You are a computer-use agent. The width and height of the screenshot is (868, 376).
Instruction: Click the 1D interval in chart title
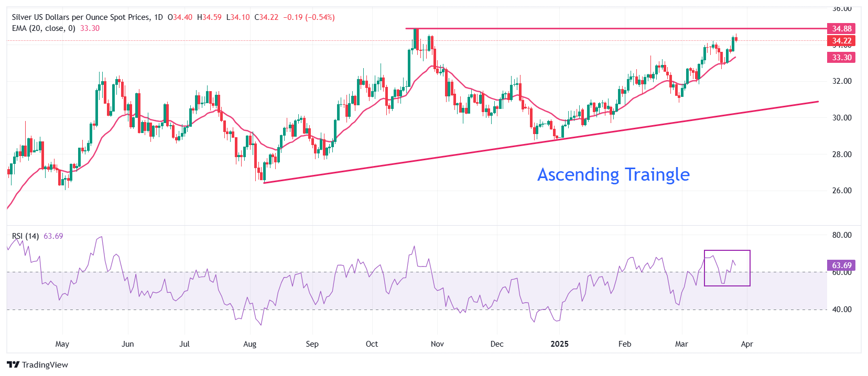(158, 17)
